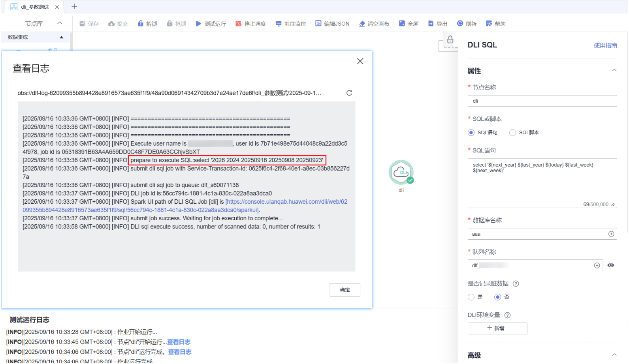Select the dli node on canvas
The height and width of the screenshot is (364, 629).
click(401, 173)
